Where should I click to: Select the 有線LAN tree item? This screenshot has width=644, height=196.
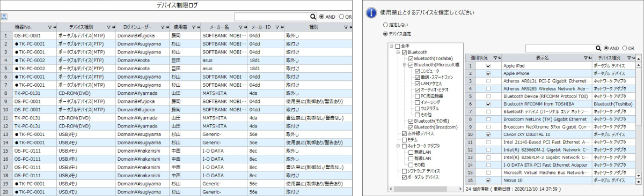423,159
